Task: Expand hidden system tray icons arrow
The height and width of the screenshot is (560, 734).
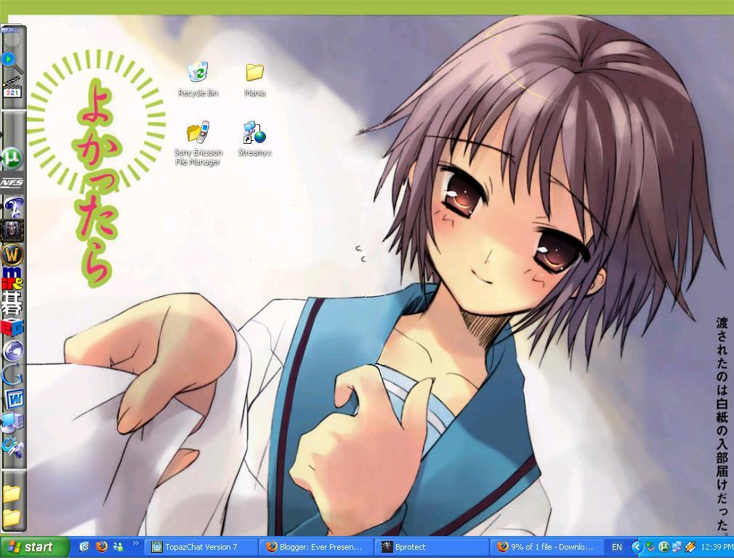Action: tap(637, 547)
